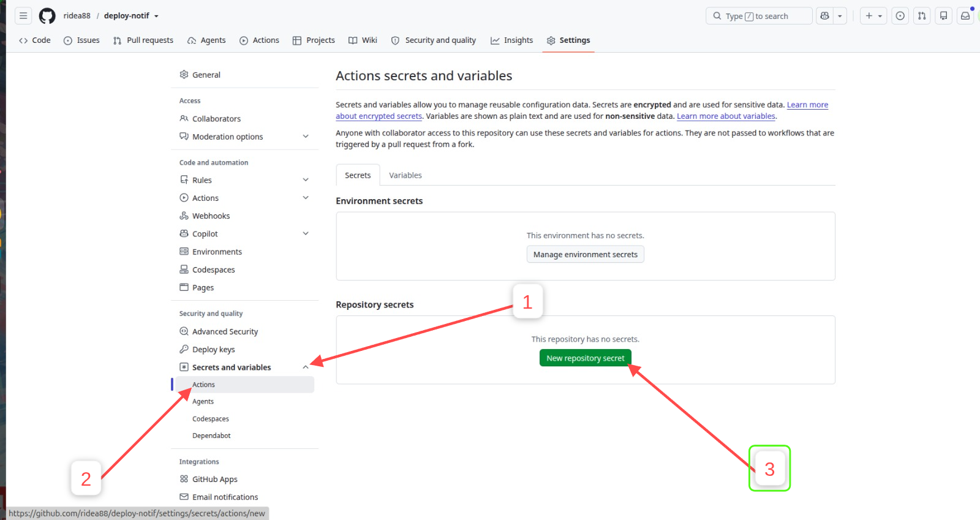The image size is (980, 520).
Task: Collapse the Secrets and variables chevron
Action: tap(306, 367)
